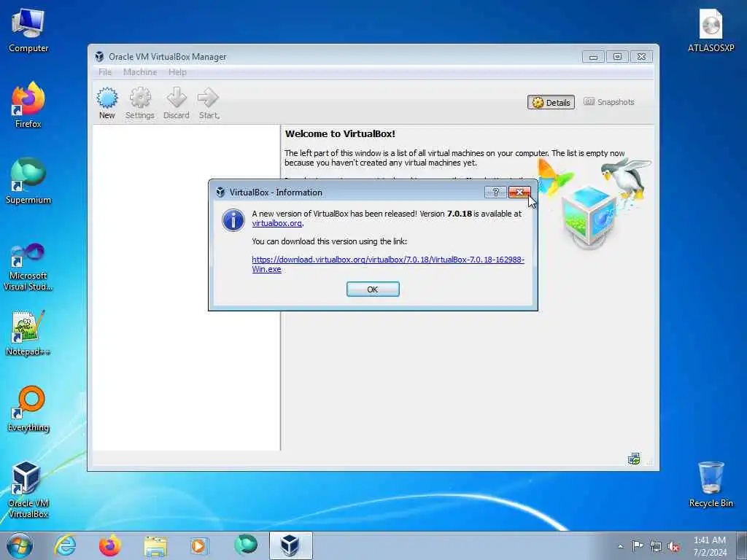Select the Supermium desktop shortcut
The image size is (747, 560).
(28, 181)
